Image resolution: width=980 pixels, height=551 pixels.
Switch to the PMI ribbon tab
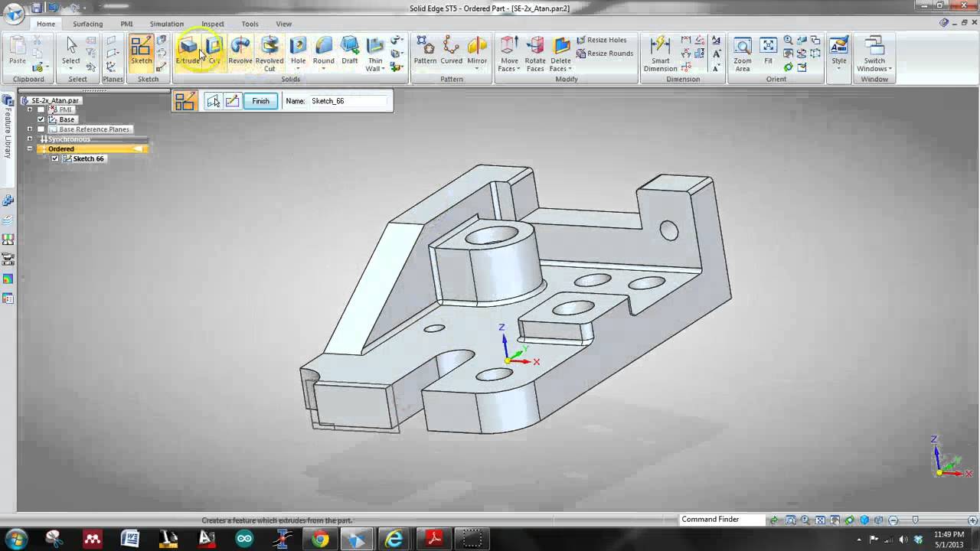tap(127, 24)
